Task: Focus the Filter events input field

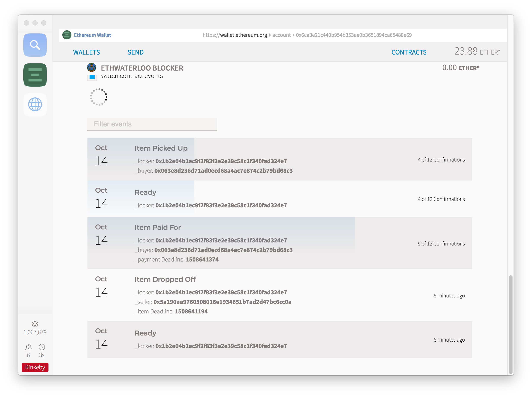Action: click(x=152, y=124)
